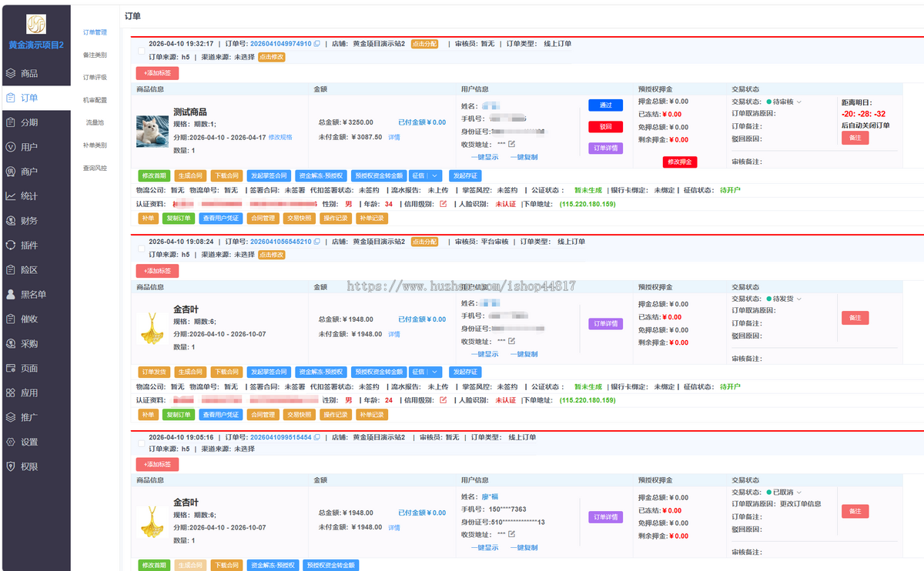Click 点击分配 for order 2026041049974910
Viewport: 924px width, 571px height.
click(x=424, y=44)
